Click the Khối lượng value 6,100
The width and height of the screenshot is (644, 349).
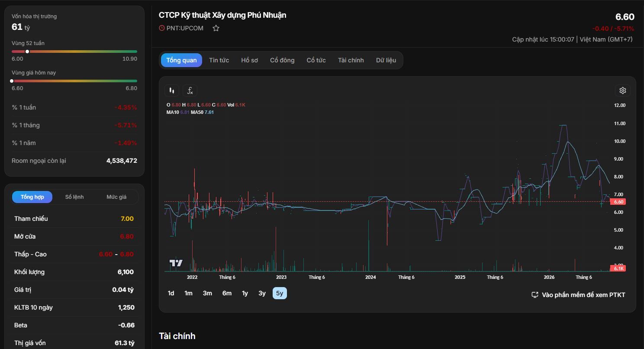point(126,272)
